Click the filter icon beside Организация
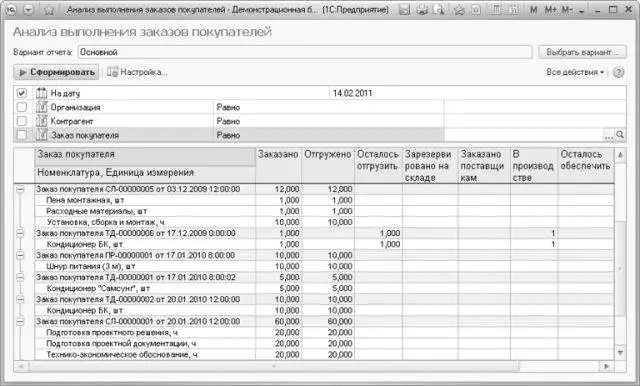 [41, 107]
